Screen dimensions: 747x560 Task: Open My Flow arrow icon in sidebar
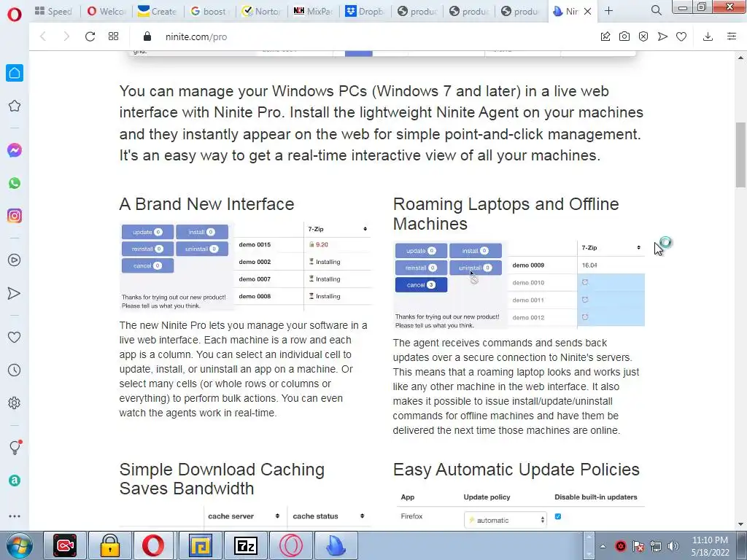[15, 293]
